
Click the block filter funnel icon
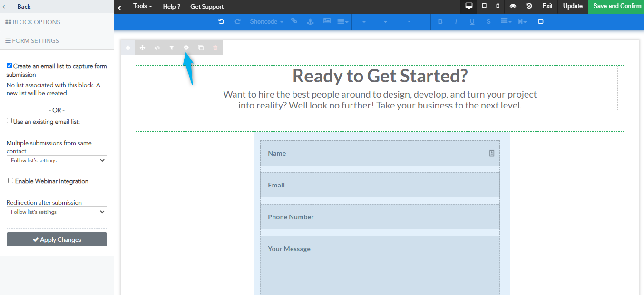coord(172,48)
